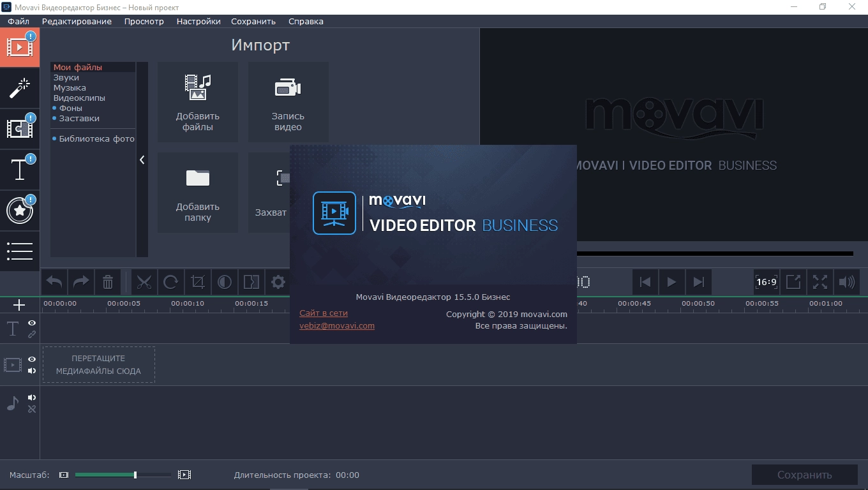The width and height of the screenshot is (868, 490).
Task: Open the Справка menu
Action: 306,21
